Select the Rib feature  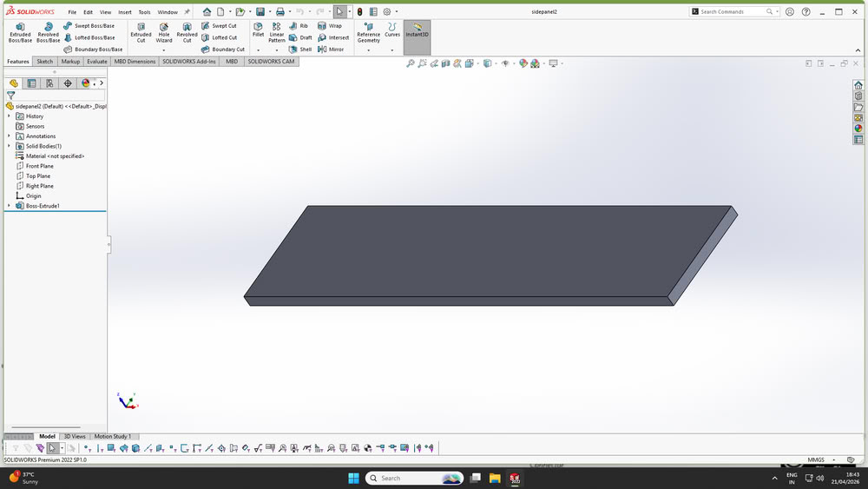pyautogui.click(x=299, y=26)
